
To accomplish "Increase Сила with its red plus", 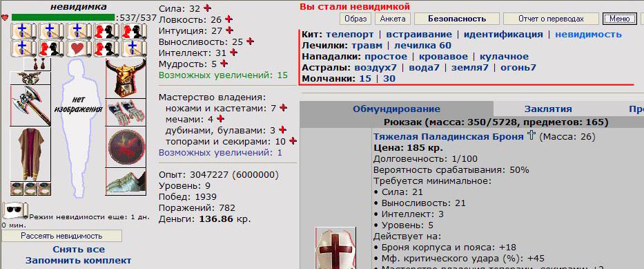I will [208, 8].
